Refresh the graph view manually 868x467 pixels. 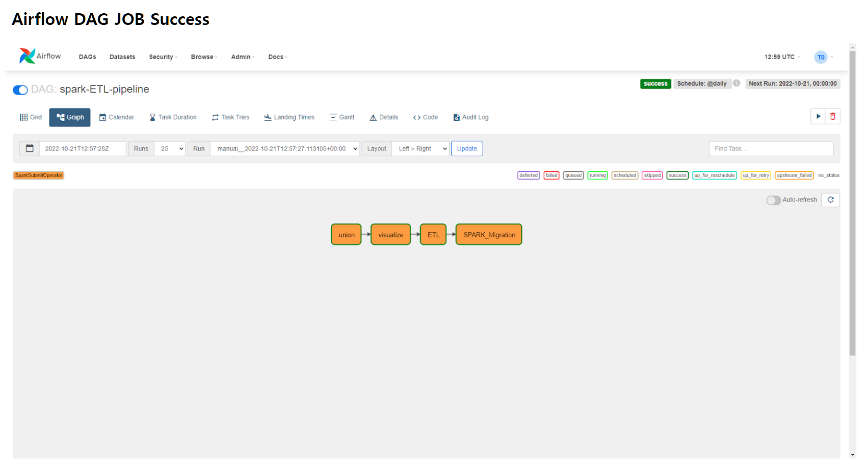pyautogui.click(x=830, y=200)
